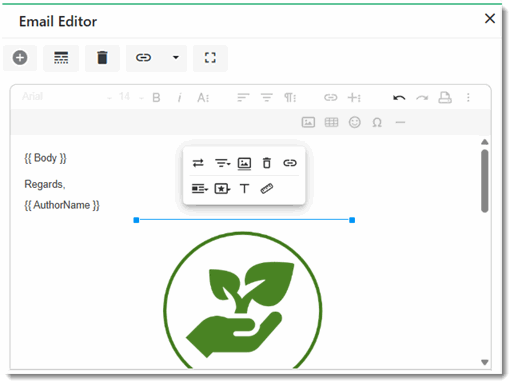Viewport: 514px width, 386px height.
Task: Click the green plant logo image
Action: pyautogui.click(x=243, y=300)
